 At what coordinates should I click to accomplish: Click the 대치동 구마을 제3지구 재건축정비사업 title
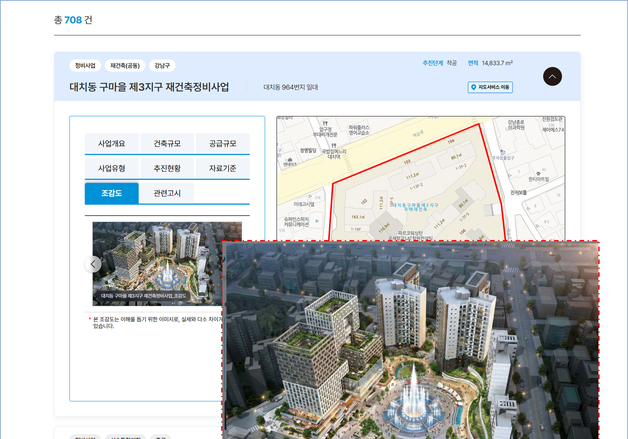(x=149, y=87)
